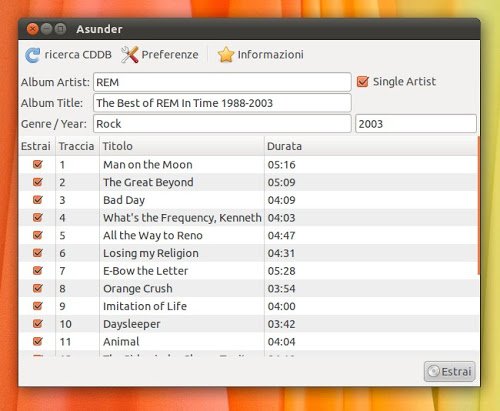
Task: Uncheck track 2 The Great Beyond
Action: 38,182
